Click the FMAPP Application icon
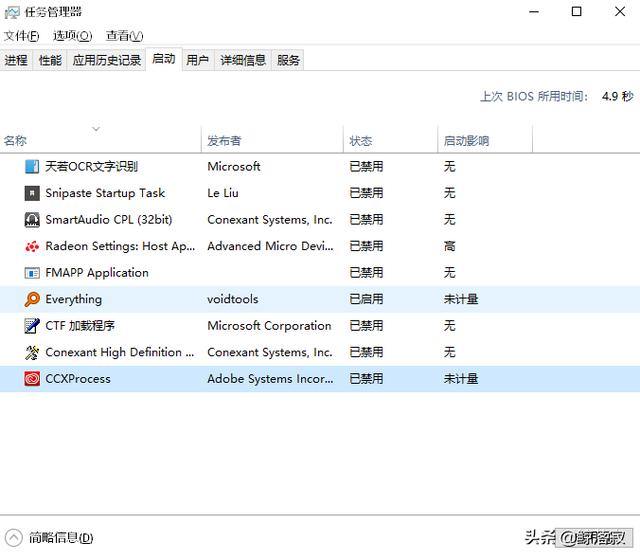 (32, 273)
